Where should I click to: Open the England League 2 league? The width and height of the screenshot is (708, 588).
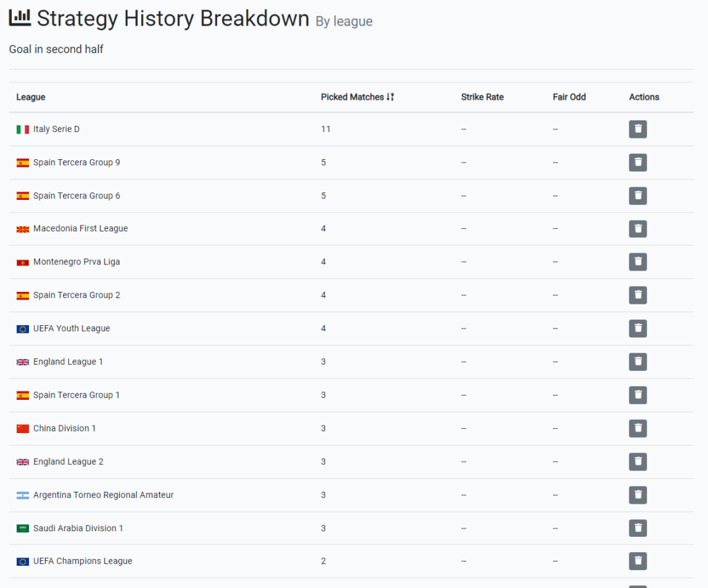[x=66, y=461]
